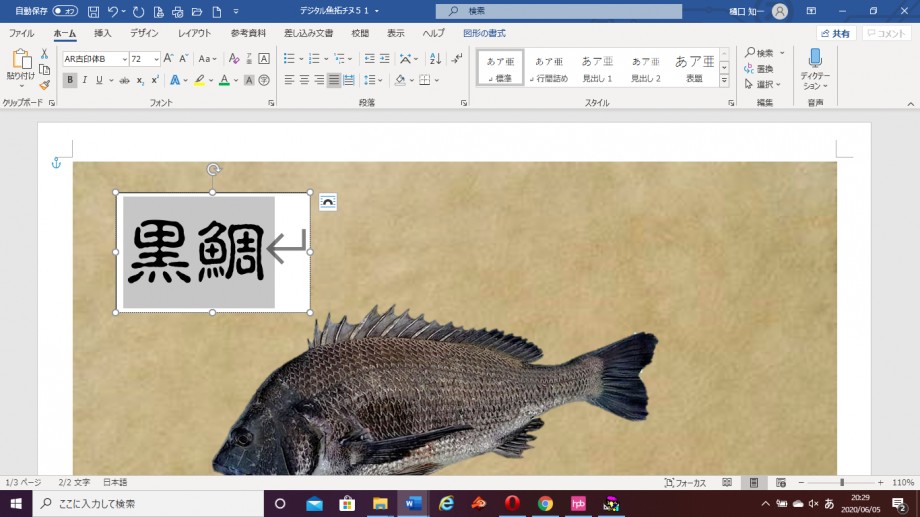Toggle Underline formatting
The width and height of the screenshot is (920, 517).
[99, 80]
